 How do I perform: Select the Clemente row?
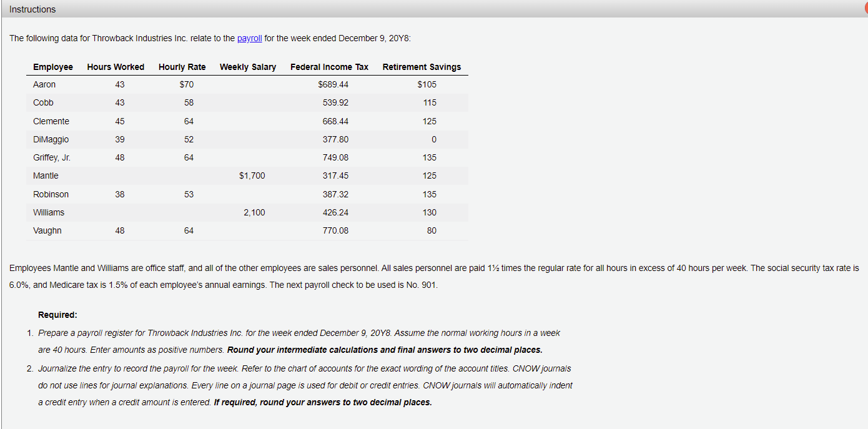click(x=51, y=121)
